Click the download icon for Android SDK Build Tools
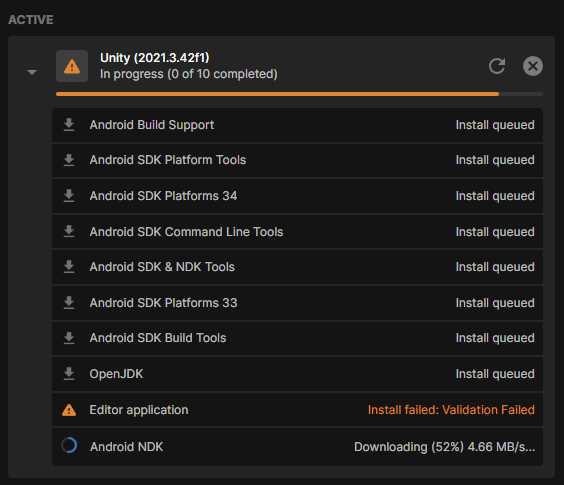564x485 pixels. coord(69,338)
